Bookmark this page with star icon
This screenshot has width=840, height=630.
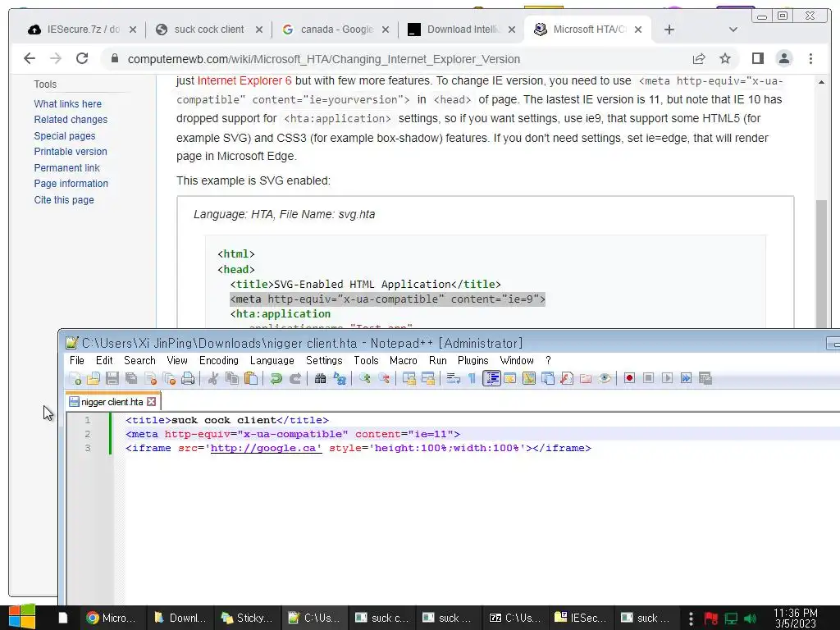[x=725, y=58]
